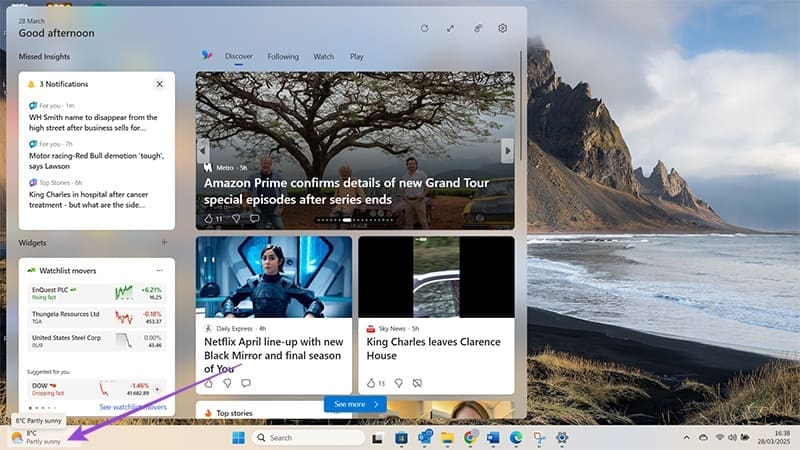This screenshot has height=450, width=800.
Task: Select EnQuest PLC stock row
Action: [96, 293]
